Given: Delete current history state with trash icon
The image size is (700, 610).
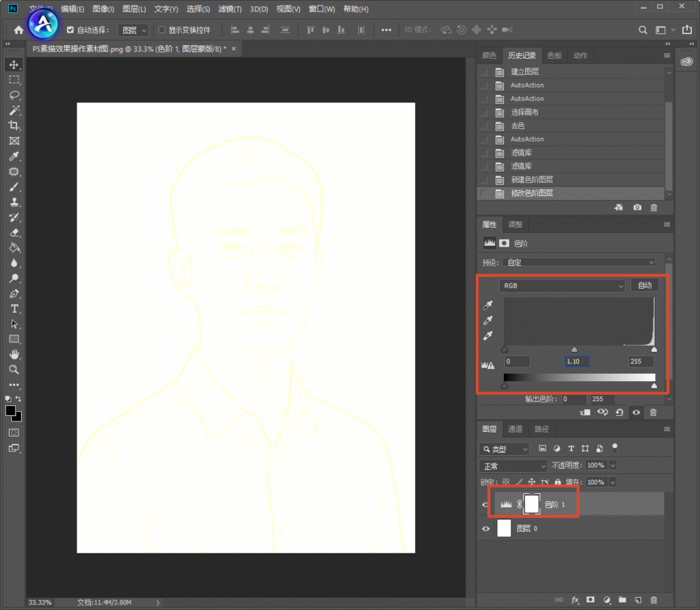Looking at the screenshot, I should point(654,208).
